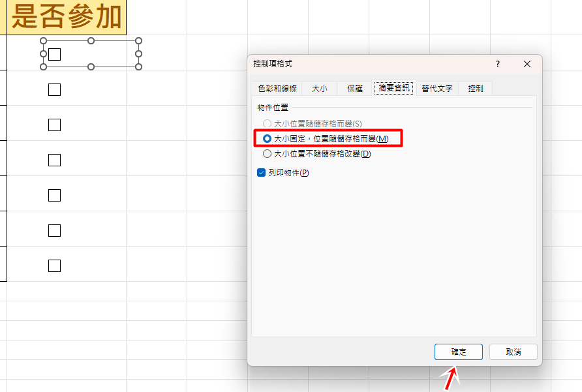Image resolution: width=582 pixels, height=392 pixels.
Task: Switch to the 大小 tab
Action: point(319,89)
